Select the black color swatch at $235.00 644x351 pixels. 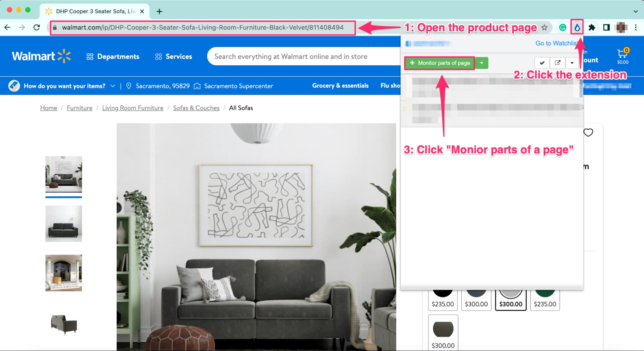[442, 294]
